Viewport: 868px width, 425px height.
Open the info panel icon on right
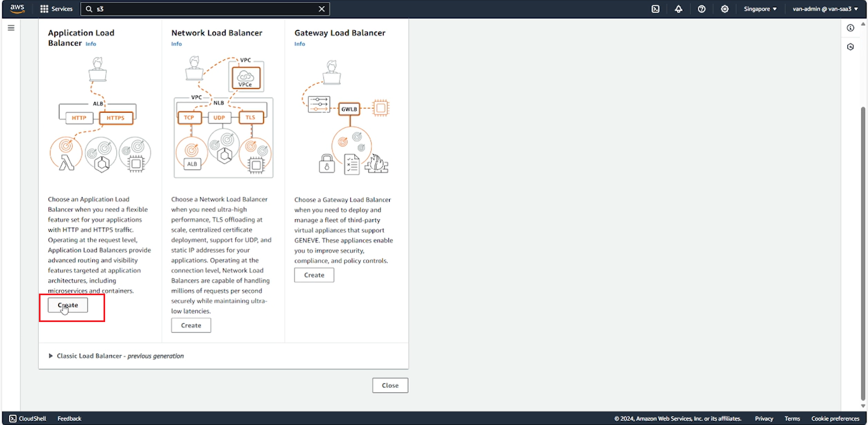(850, 28)
